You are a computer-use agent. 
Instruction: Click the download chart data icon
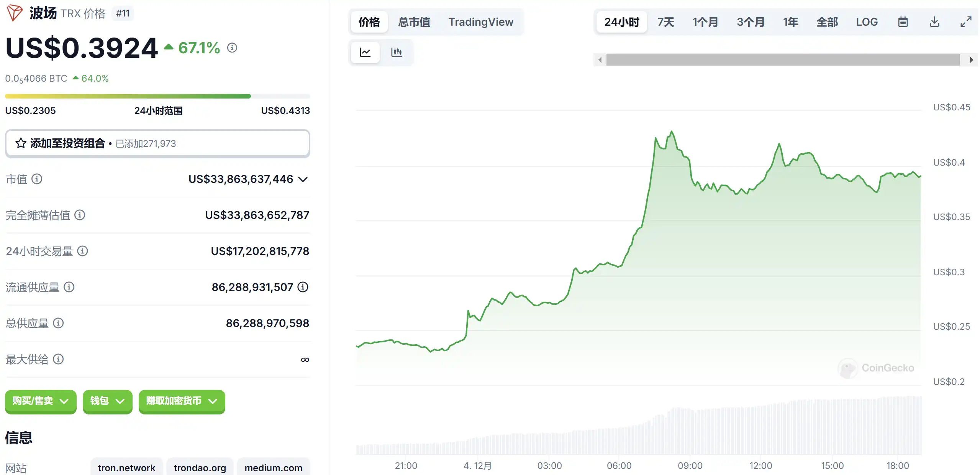coord(934,22)
